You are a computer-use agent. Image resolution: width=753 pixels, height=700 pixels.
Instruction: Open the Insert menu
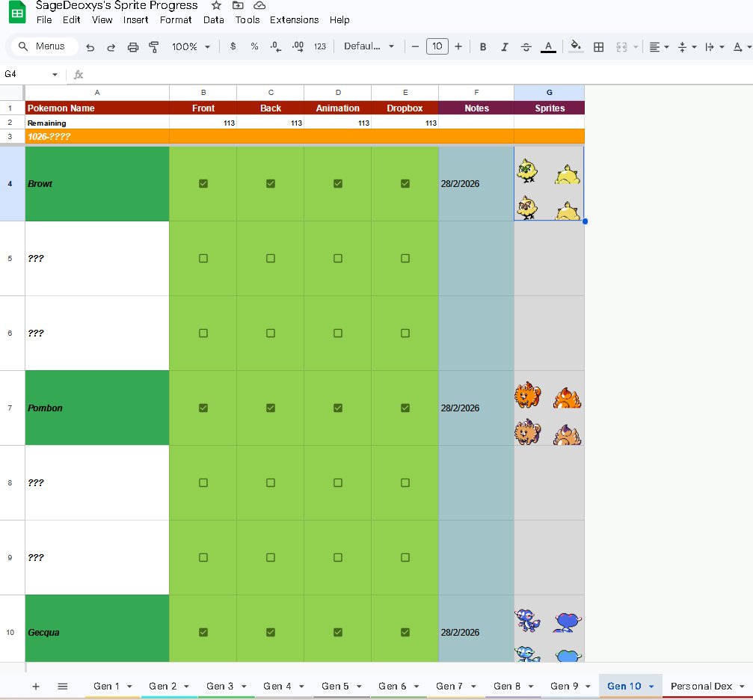(135, 19)
